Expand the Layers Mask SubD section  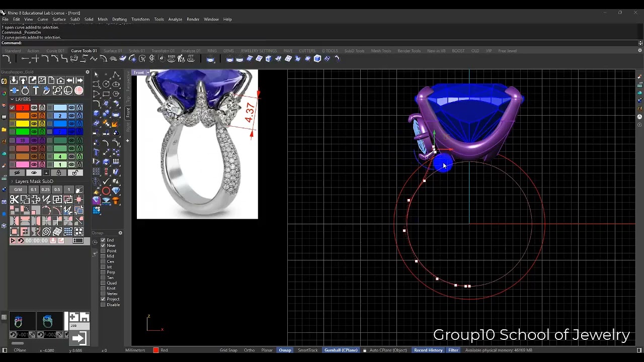[12, 182]
